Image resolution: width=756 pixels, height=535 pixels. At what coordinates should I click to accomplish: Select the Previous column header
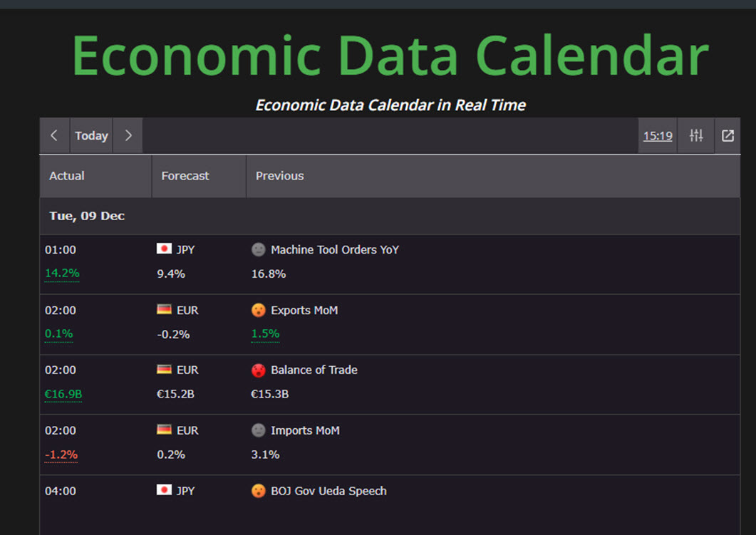coord(279,176)
